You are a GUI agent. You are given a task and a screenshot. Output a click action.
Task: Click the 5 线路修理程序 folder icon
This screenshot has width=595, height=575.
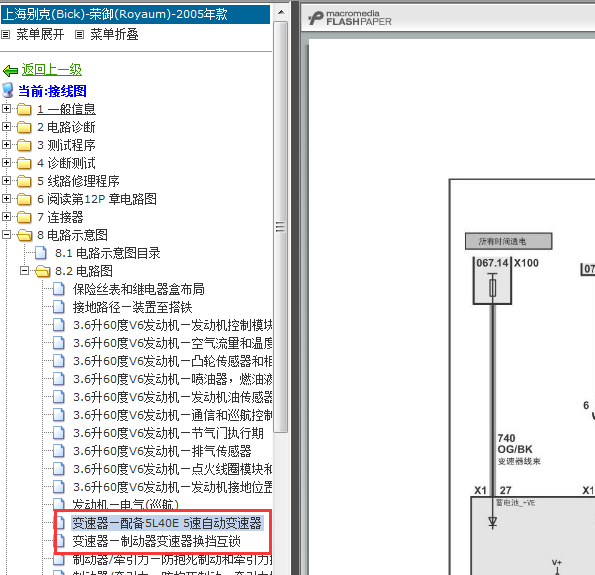click(24, 181)
